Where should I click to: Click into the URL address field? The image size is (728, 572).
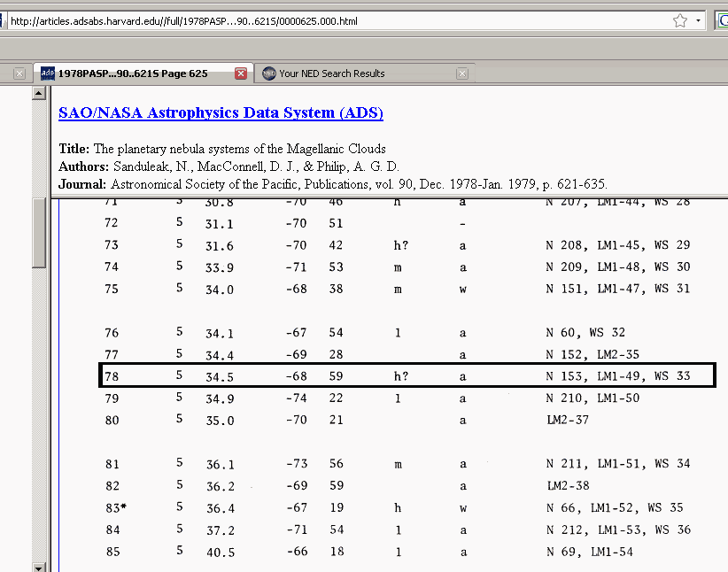tap(337, 20)
